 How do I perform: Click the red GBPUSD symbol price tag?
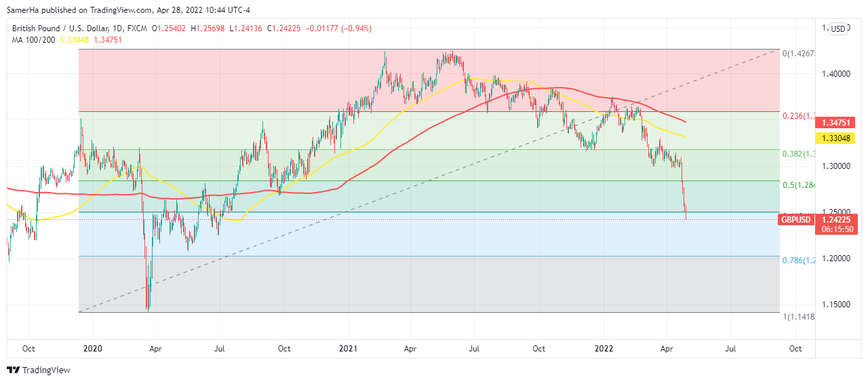(795, 220)
